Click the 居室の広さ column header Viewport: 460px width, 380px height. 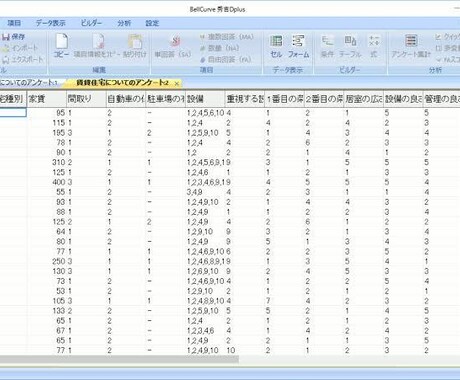click(363, 99)
